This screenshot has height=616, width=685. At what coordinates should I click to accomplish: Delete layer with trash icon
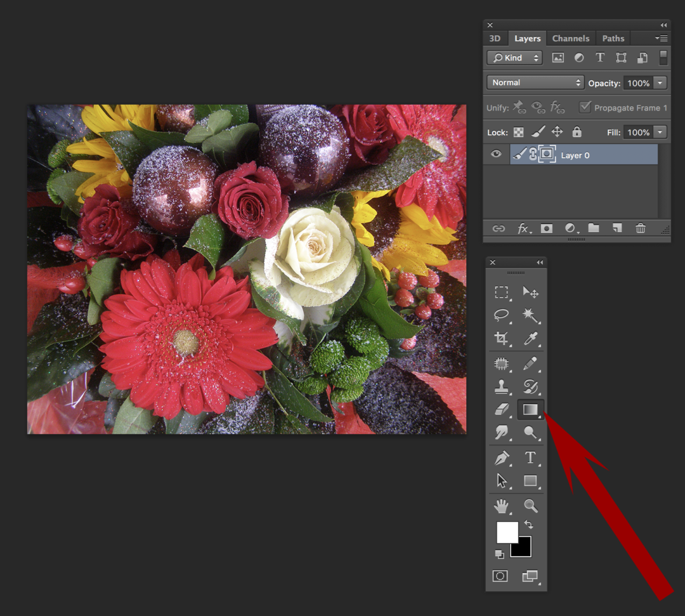(x=641, y=228)
